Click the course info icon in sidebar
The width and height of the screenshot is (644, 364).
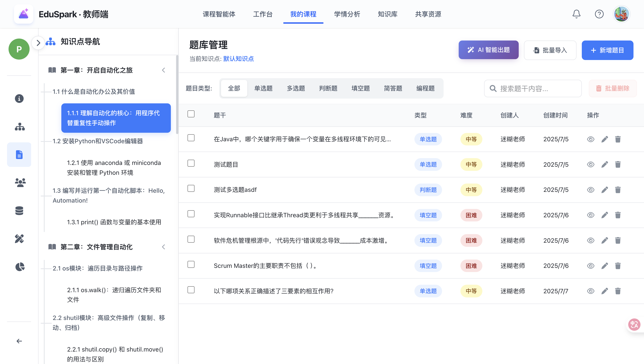coord(19,99)
